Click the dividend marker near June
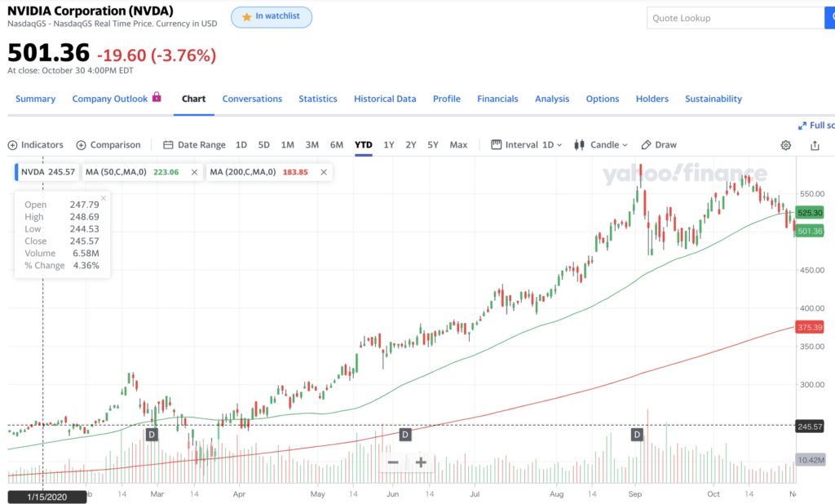Viewport: 835px width, 504px height. pos(405,435)
